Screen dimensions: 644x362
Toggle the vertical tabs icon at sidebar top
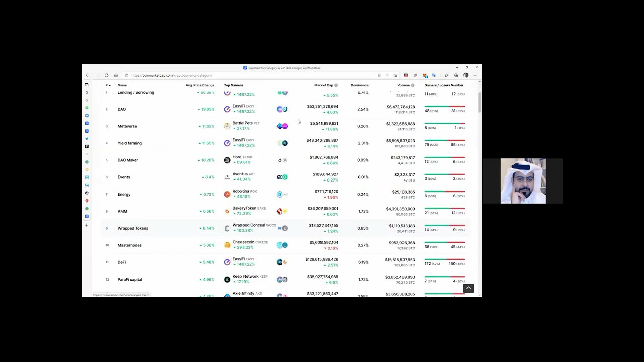tap(87, 85)
